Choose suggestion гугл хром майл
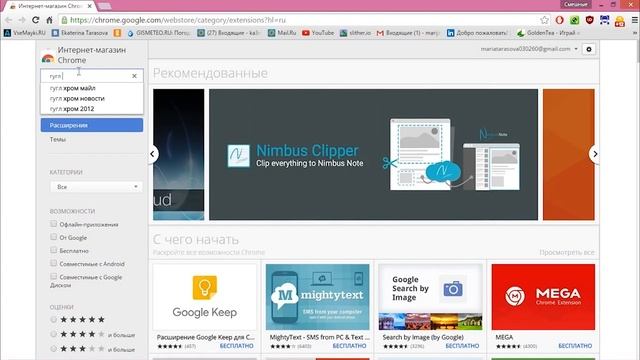 pyautogui.click(x=92, y=88)
